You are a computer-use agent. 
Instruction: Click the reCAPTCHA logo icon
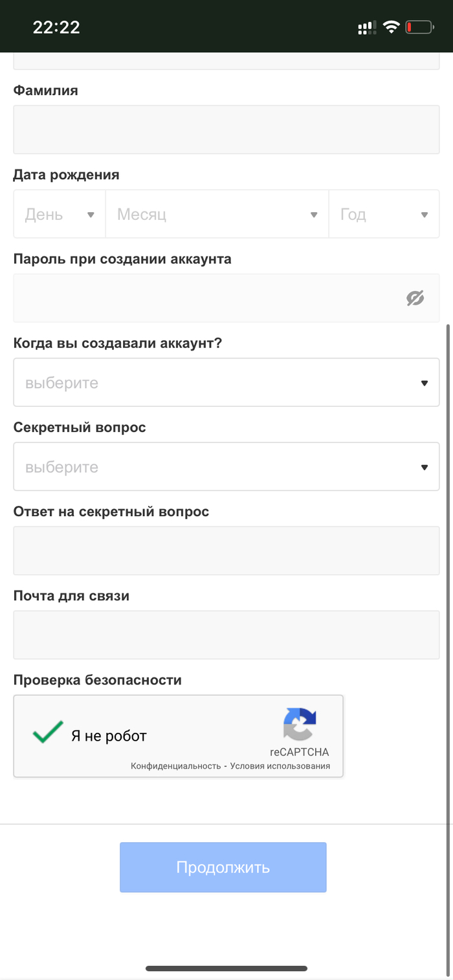click(x=300, y=724)
